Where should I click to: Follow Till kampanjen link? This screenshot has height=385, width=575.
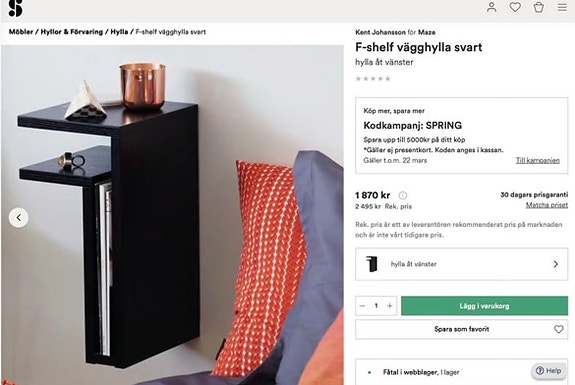(x=538, y=160)
